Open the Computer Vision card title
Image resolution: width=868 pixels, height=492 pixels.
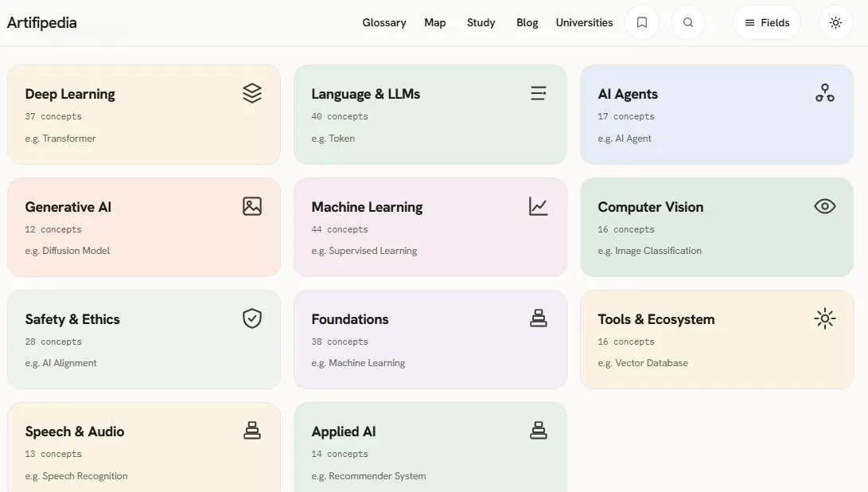coord(651,207)
